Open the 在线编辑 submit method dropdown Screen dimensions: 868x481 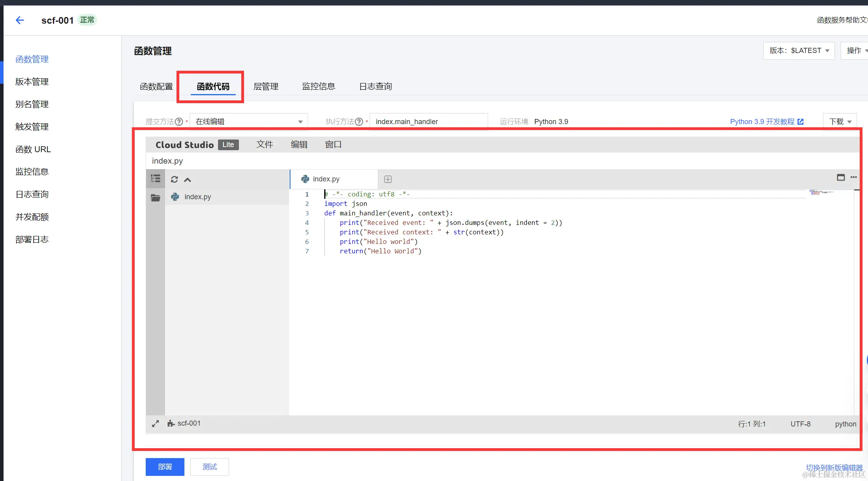click(x=249, y=122)
